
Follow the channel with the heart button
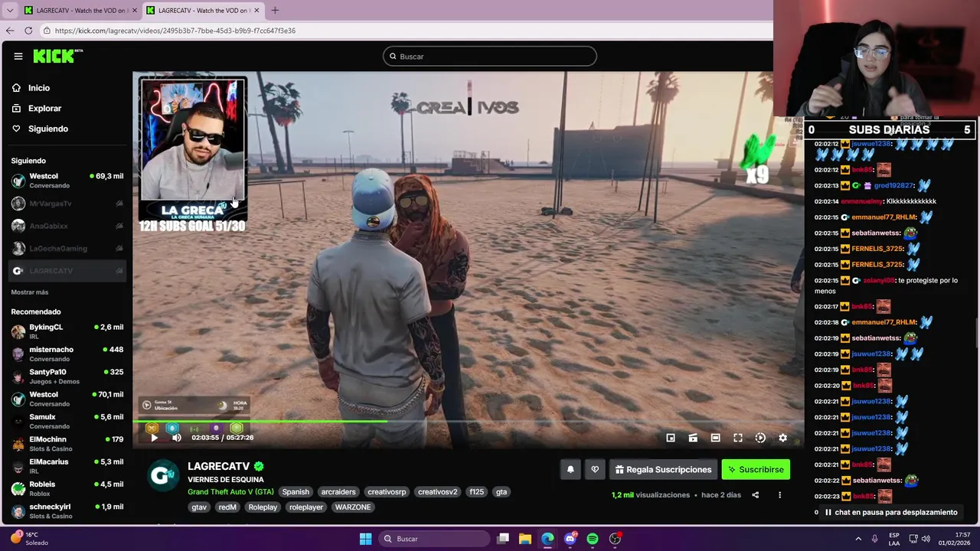click(595, 470)
